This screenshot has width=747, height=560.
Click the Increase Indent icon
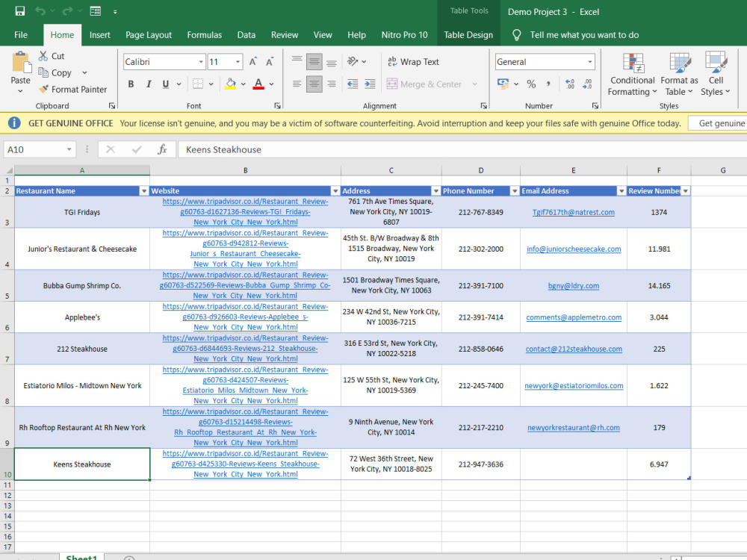coord(371,84)
